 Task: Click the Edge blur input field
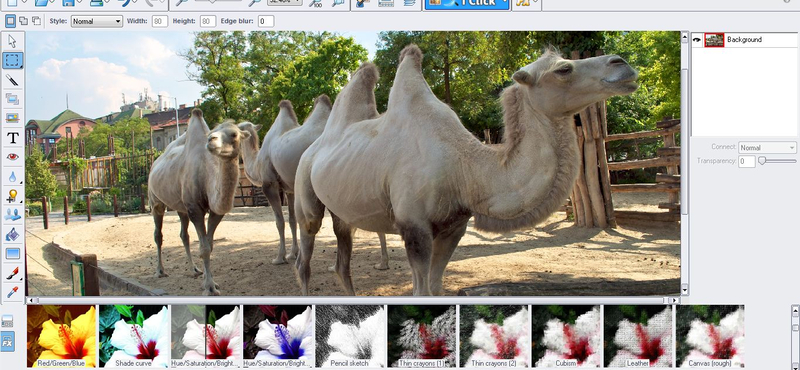coord(266,21)
